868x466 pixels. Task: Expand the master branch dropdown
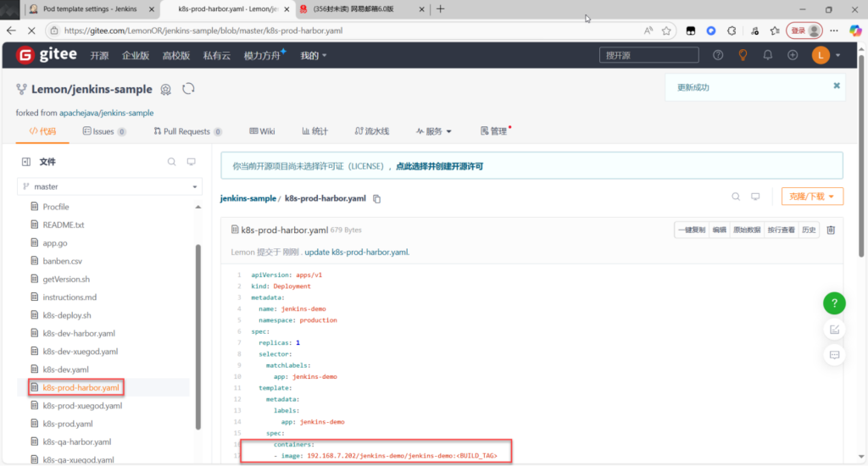(x=110, y=186)
